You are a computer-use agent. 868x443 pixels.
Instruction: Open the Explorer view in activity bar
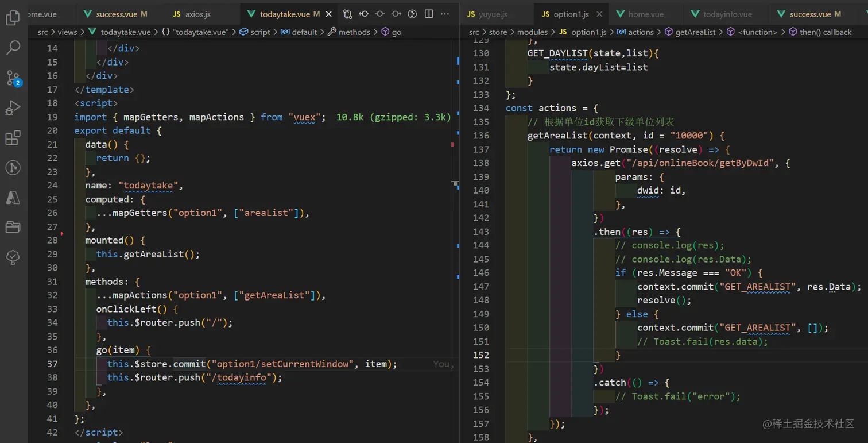click(13, 18)
